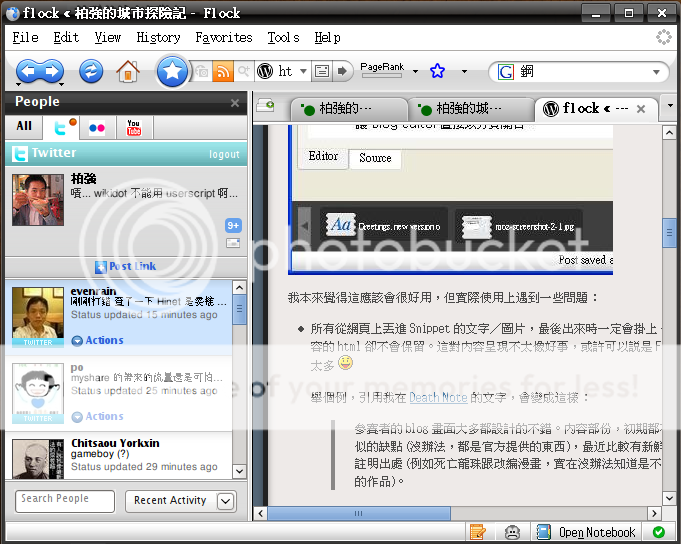Expand the URL bar dropdown arrow
681x544 pixels.
point(303,71)
